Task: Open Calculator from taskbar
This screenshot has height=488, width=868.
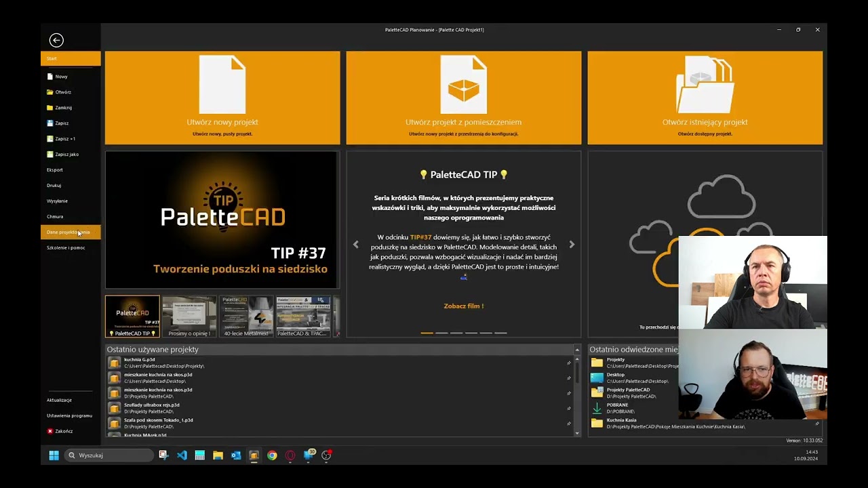Action: pyautogui.click(x=200, y=455)
